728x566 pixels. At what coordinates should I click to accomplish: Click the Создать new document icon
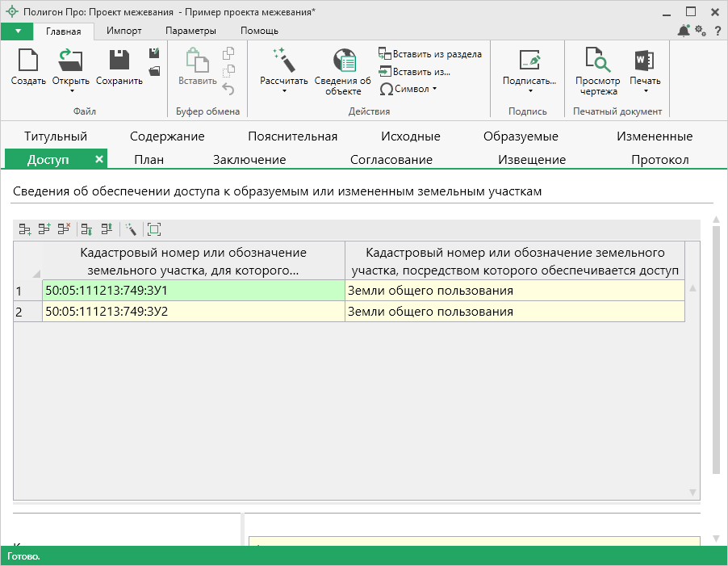[28, 61]
